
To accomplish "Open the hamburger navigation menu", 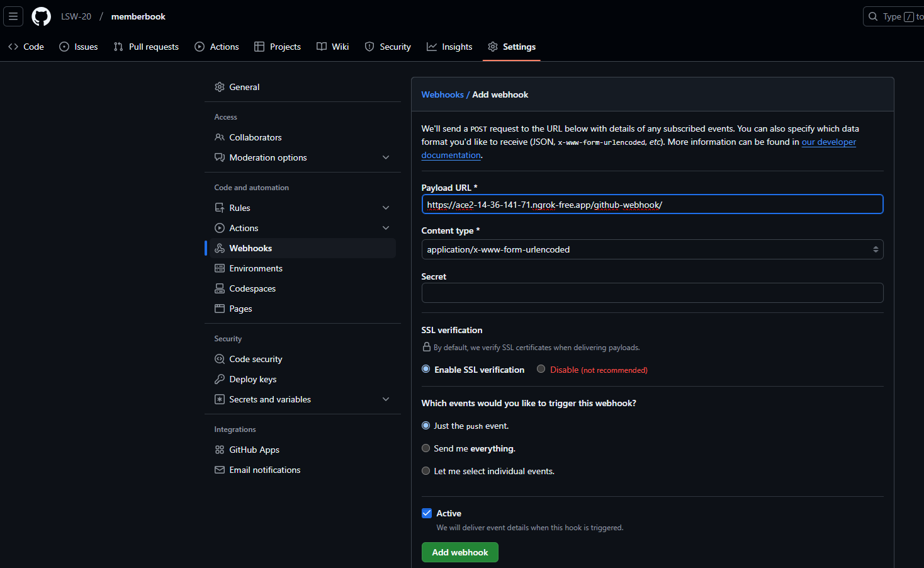I will coord(13,16).
